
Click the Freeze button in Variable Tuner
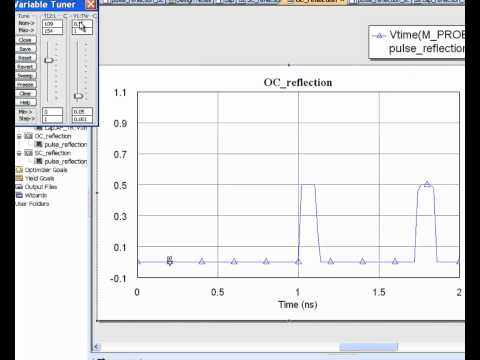pyautogui.click(x=25, y=85)
